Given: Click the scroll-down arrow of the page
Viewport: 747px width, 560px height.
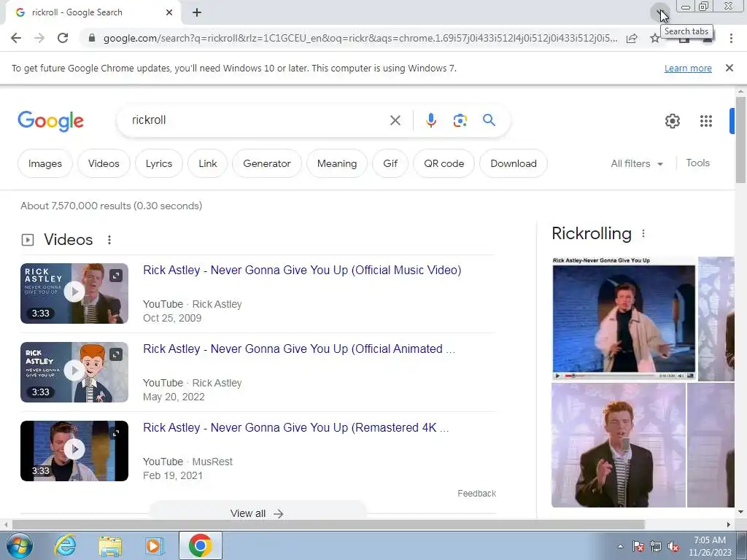Looking at the screenshot, I should (x=740, y=512).
